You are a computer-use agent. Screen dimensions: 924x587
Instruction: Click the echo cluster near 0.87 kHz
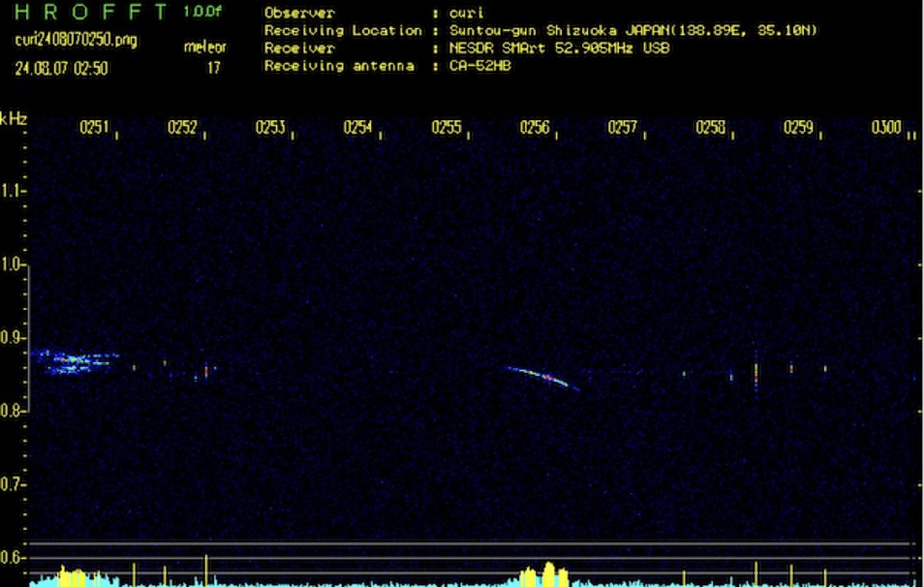point(72,361)
